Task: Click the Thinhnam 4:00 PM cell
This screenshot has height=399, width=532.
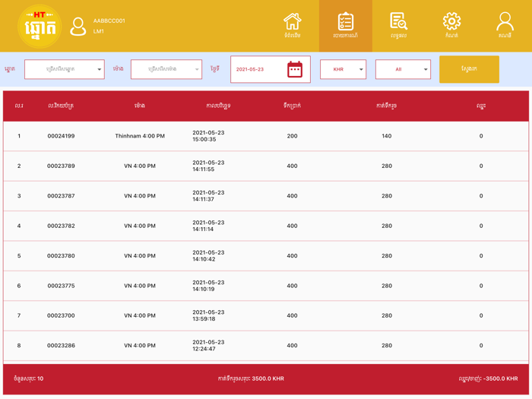Action: coord(140,136)
